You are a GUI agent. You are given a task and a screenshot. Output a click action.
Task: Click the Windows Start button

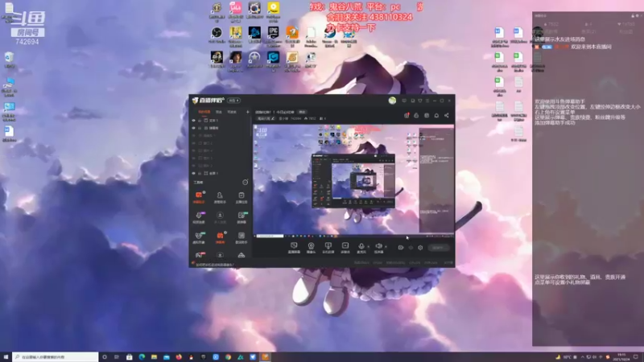tap(6, 357)
